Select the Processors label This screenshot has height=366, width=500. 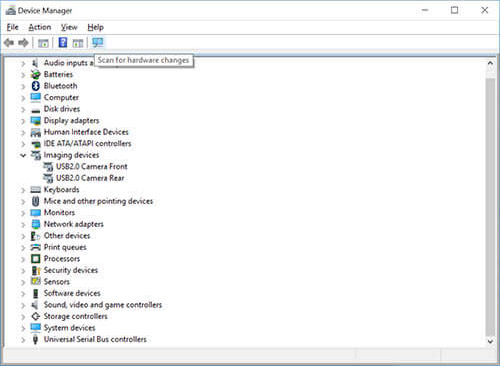(x=62, y=259)
